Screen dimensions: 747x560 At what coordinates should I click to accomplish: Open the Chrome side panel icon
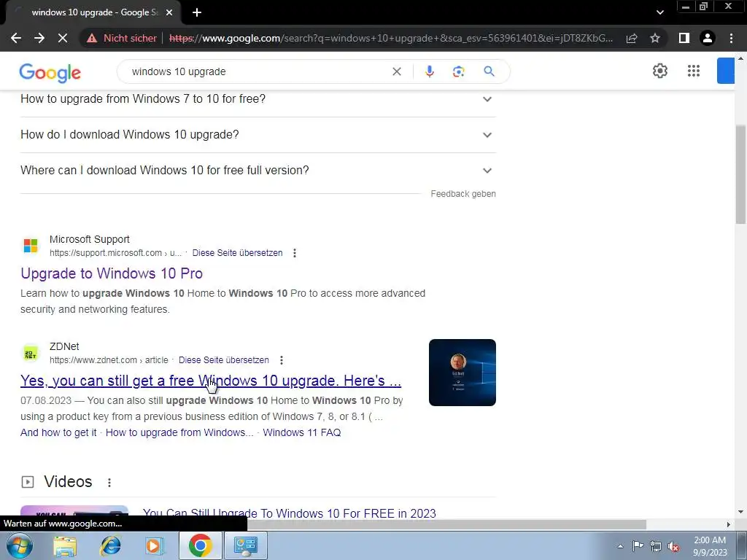[684, 38]
